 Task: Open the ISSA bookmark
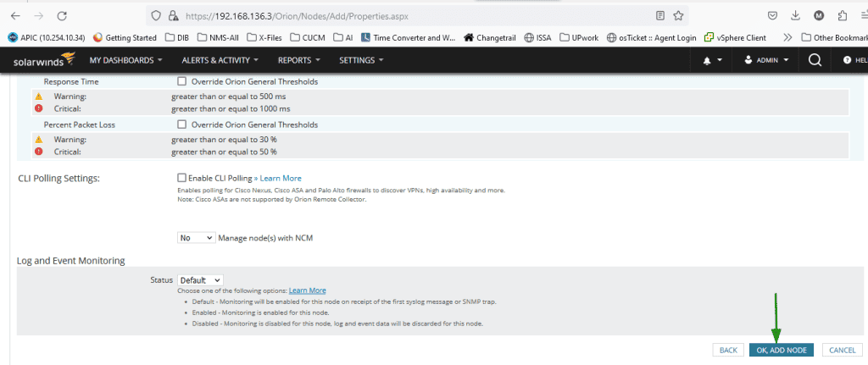pyautogui.click(x=537, y=37)
